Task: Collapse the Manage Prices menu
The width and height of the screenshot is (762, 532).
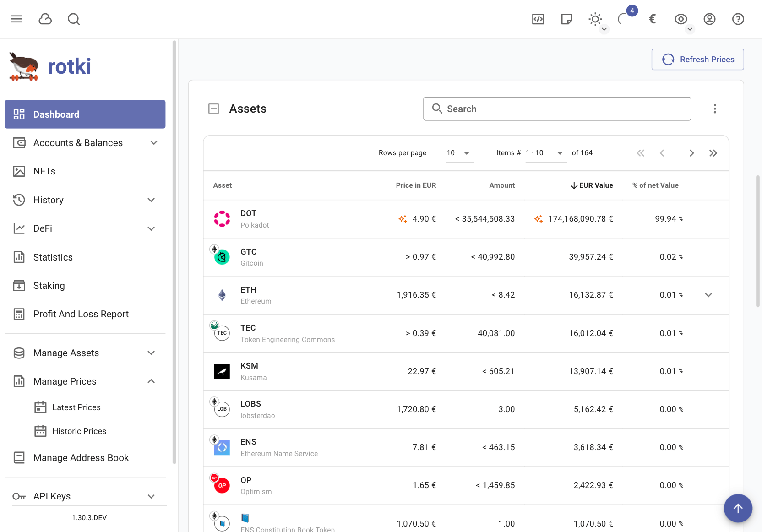Action: click(x=85, y=381)
